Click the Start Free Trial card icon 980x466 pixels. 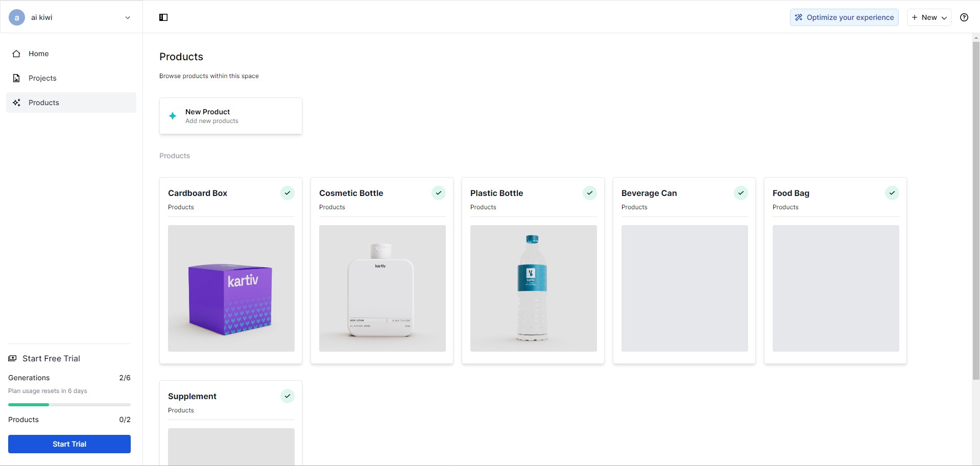point(12,358)
